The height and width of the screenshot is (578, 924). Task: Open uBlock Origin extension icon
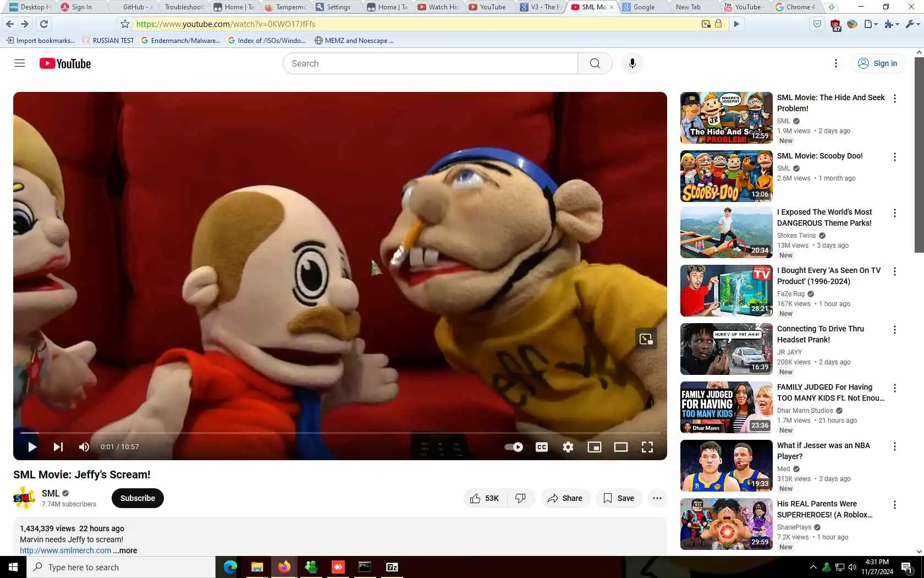pos(835,25)
